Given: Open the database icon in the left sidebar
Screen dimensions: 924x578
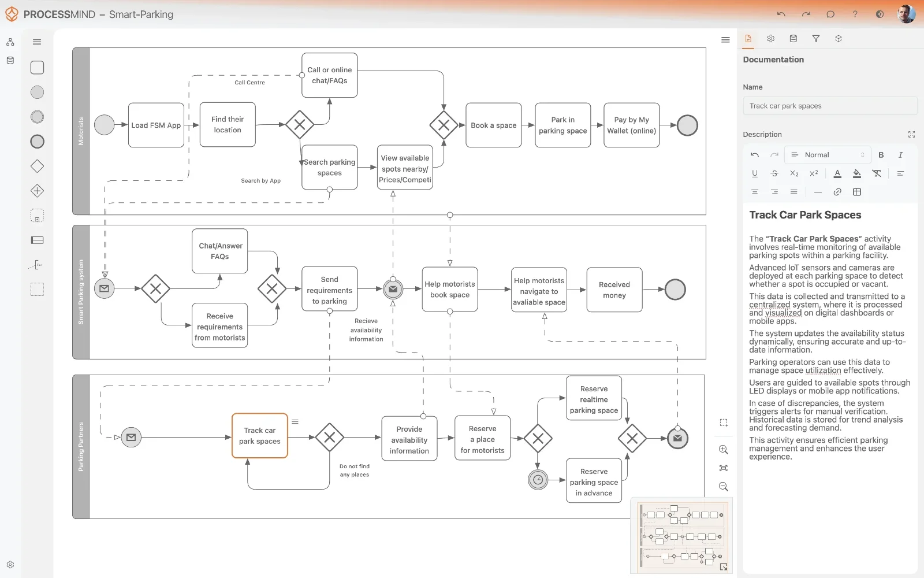Looking at the screenshot, I should tap(10, 60).
